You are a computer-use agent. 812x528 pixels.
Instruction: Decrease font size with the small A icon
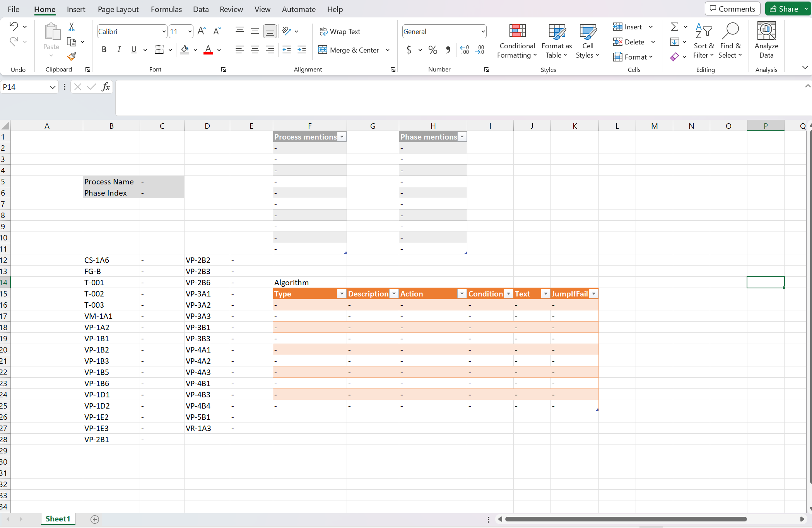pyautogui.click(x=217, y=31)
